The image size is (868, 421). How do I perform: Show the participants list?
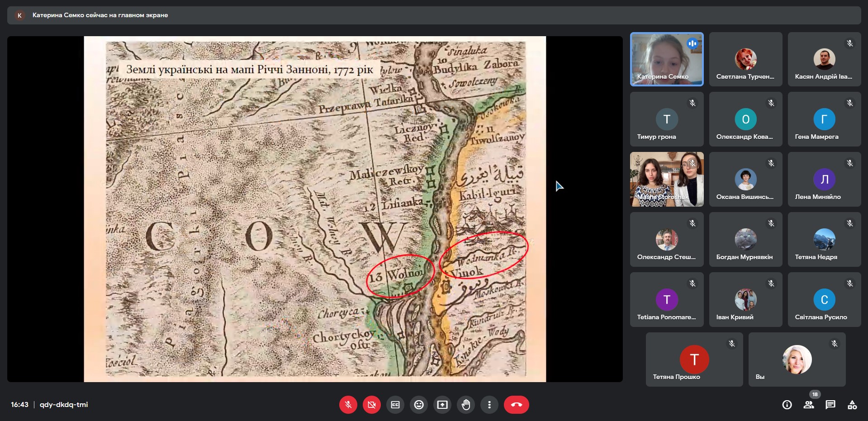[809, 405]
